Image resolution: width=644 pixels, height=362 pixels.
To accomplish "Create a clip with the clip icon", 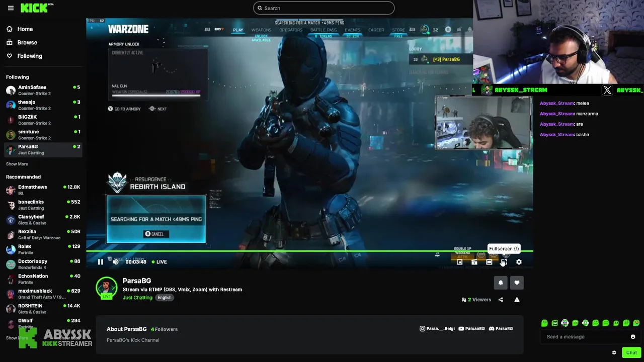I will (x=474, y=262).
